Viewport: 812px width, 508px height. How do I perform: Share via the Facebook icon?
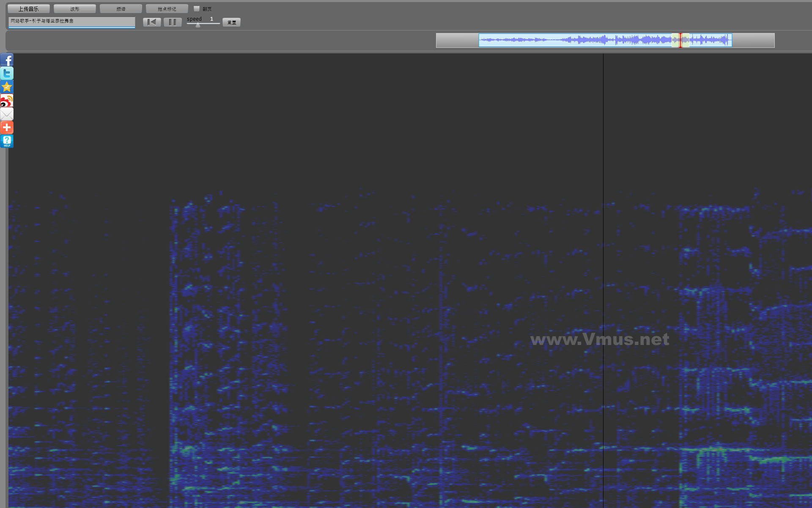7,60
